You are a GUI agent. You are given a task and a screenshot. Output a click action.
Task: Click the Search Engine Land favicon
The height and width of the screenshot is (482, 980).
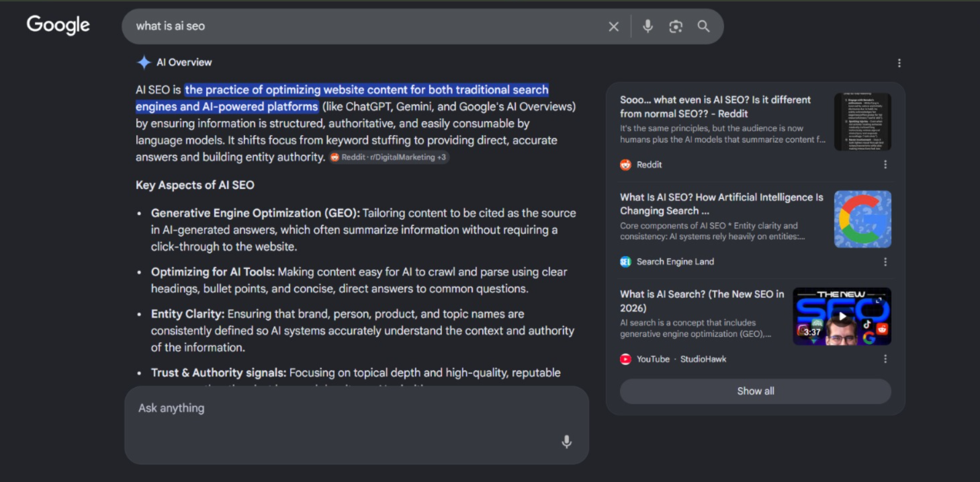tap(625, 262)
